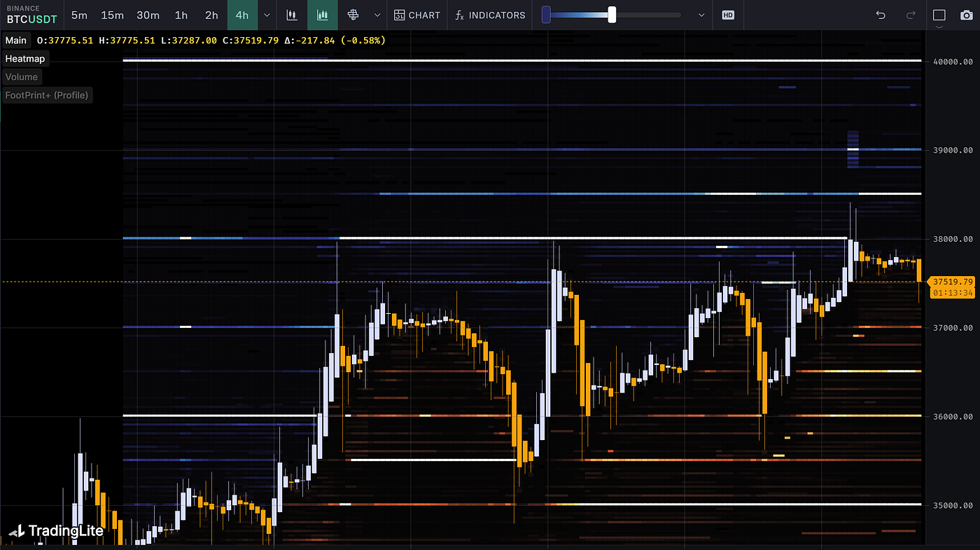
Task: Toggle the Heatmap layer label
Action: (x=25, y=59)
